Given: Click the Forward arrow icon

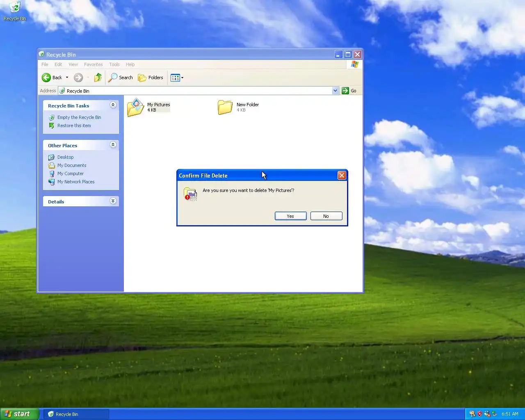Looking at the screenshot, I should 78,78.
